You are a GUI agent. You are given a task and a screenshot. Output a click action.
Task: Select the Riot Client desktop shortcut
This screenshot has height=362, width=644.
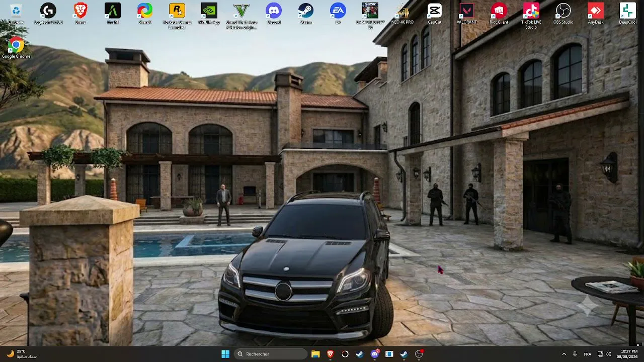pyautogui.click(x=499, y=14)
